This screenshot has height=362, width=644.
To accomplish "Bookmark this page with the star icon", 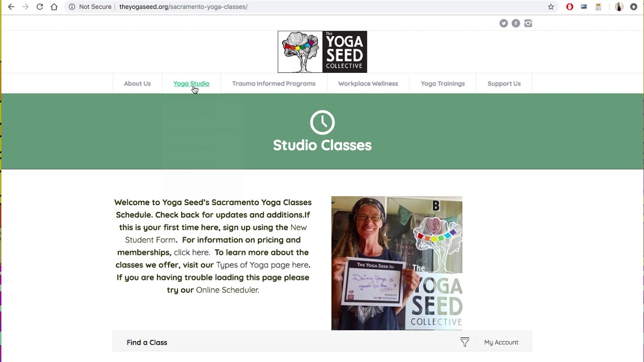I will coord(551,7).
